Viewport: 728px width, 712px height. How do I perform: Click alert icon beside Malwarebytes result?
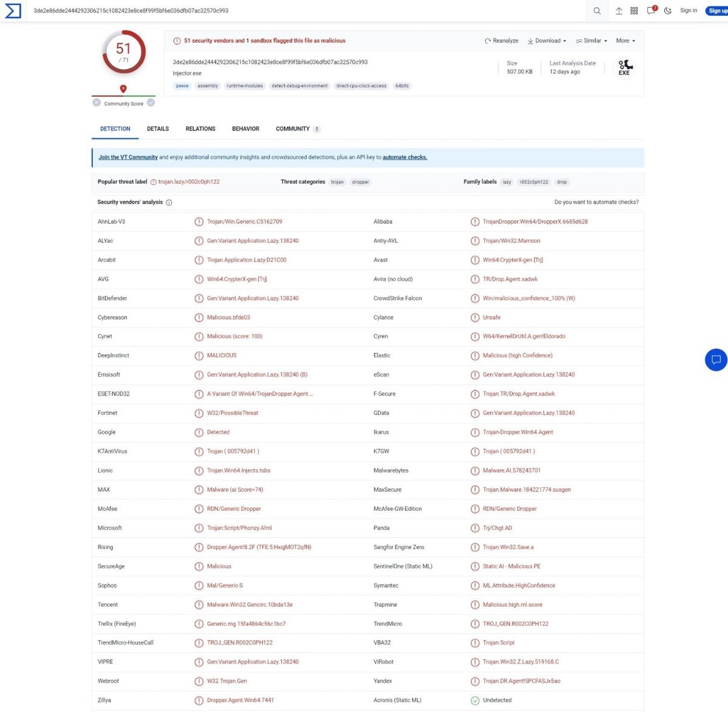pyautogui.click(x=475, y=471)
